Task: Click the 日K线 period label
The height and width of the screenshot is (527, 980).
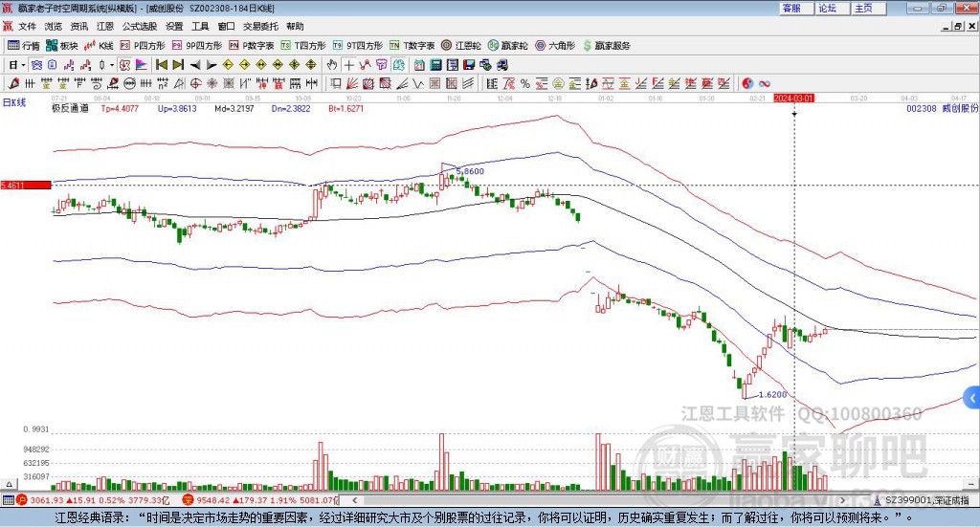Action: pos(14,102)
